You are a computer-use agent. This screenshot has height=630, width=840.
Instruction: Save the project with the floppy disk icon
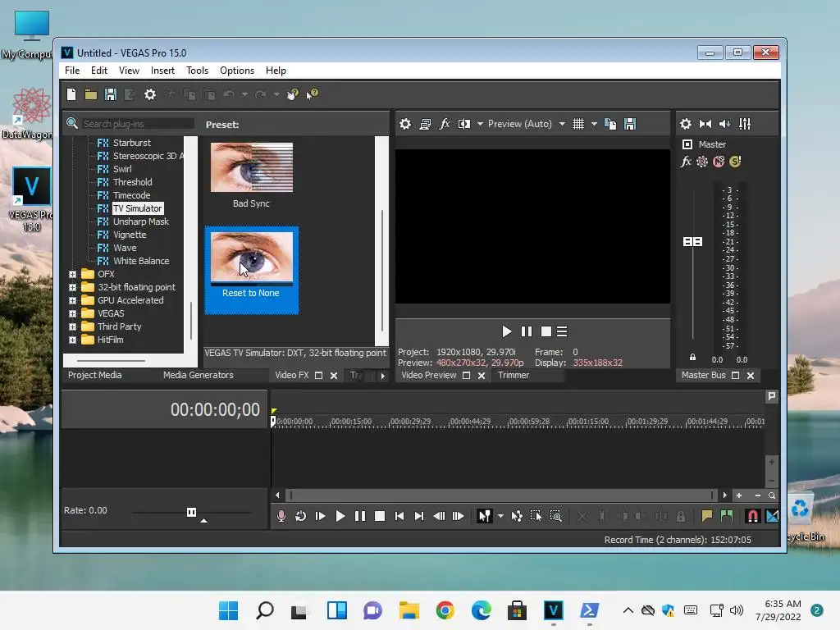coord(111,95)
